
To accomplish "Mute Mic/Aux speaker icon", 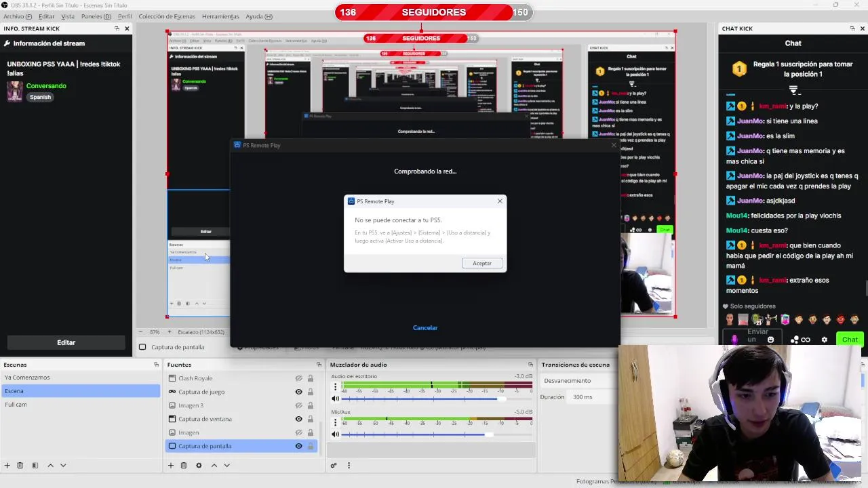I will pos(335,434).
